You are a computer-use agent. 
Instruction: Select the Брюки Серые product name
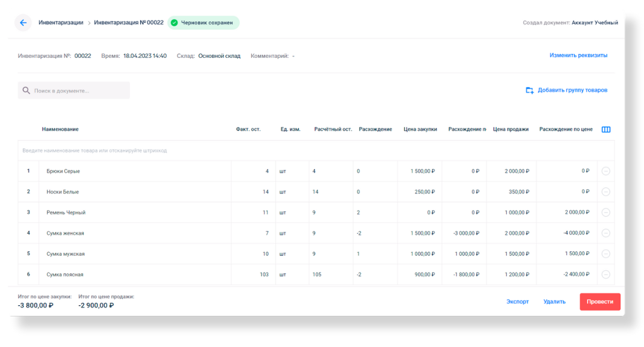coord(63,171)
